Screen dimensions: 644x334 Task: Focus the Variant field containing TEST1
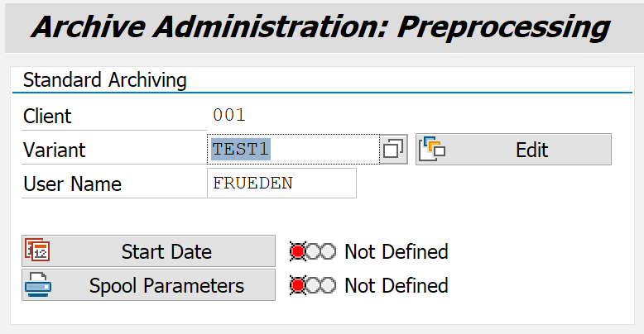coord(293,150)
